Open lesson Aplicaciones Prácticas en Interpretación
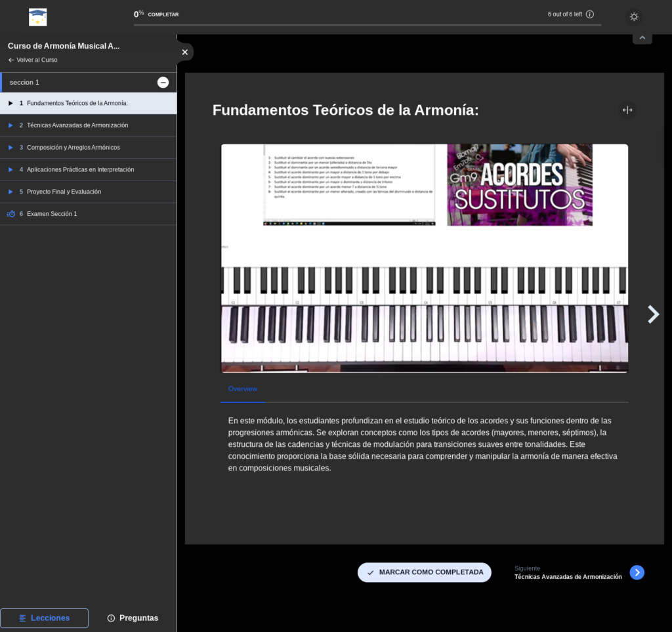Image resolution: width=672 pixels, height=632 pixels. click(89, 170)
